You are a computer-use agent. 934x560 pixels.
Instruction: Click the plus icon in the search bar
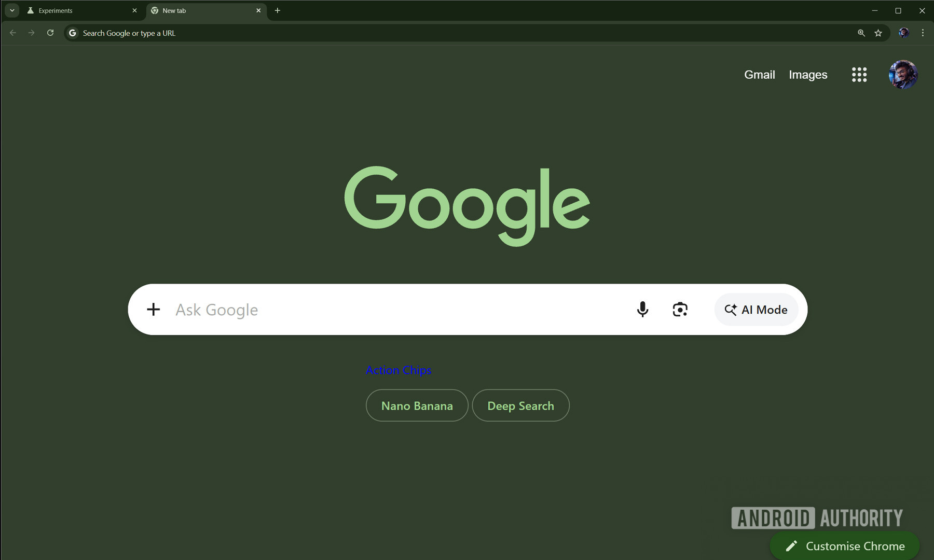[153, 310]
